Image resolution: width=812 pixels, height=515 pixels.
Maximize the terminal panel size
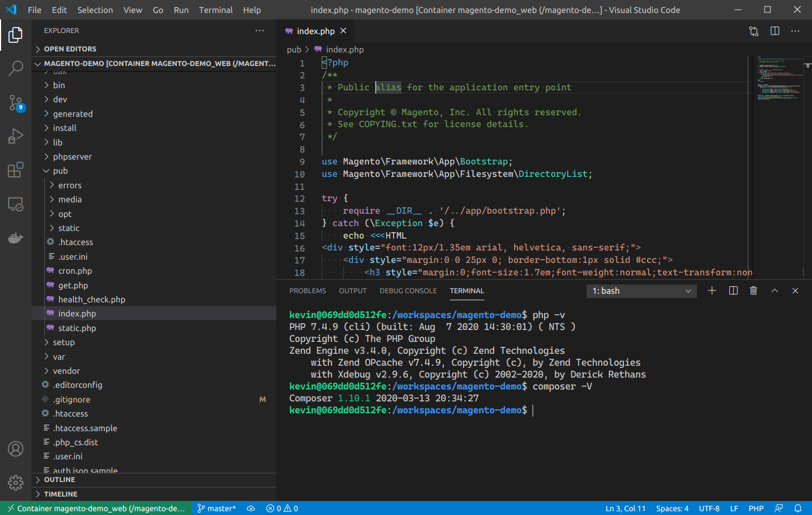775,291
